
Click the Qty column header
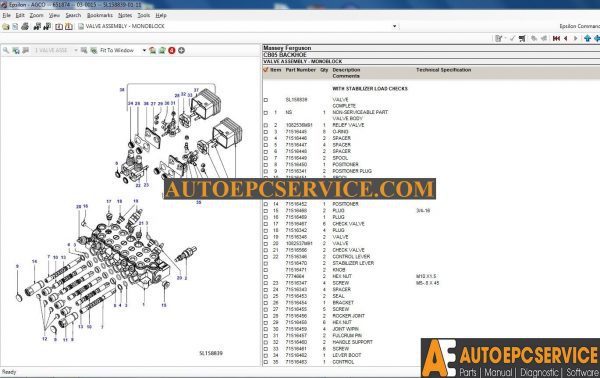coord(324,70)
